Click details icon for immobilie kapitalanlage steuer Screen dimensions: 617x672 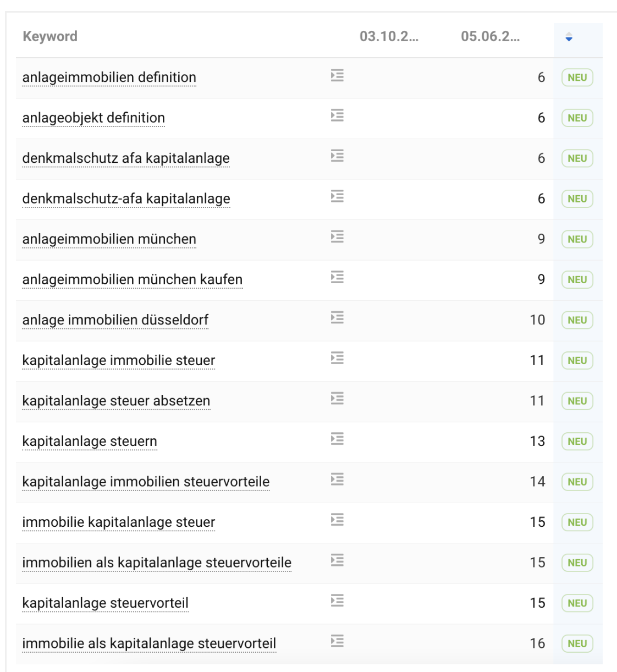[x=337, y=520]
